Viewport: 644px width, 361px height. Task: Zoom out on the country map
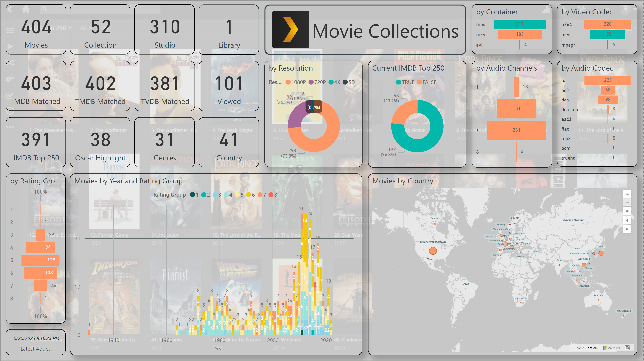click(x=627, y=202)
